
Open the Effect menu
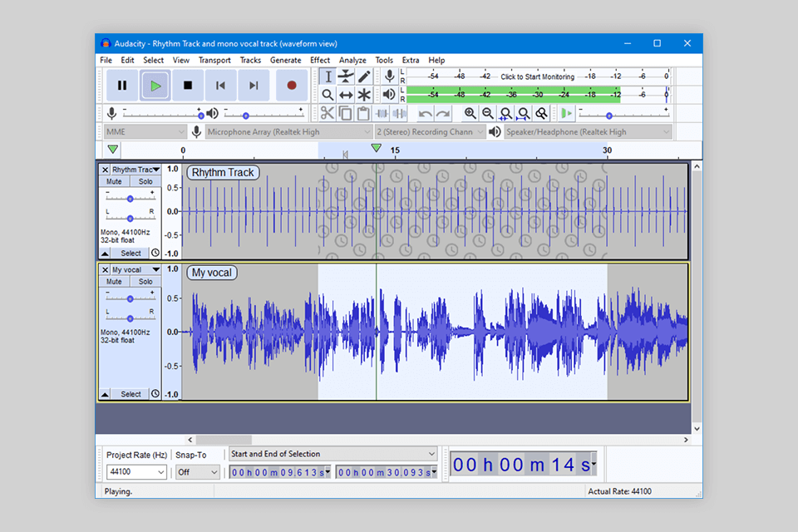(x=320, y=60)
